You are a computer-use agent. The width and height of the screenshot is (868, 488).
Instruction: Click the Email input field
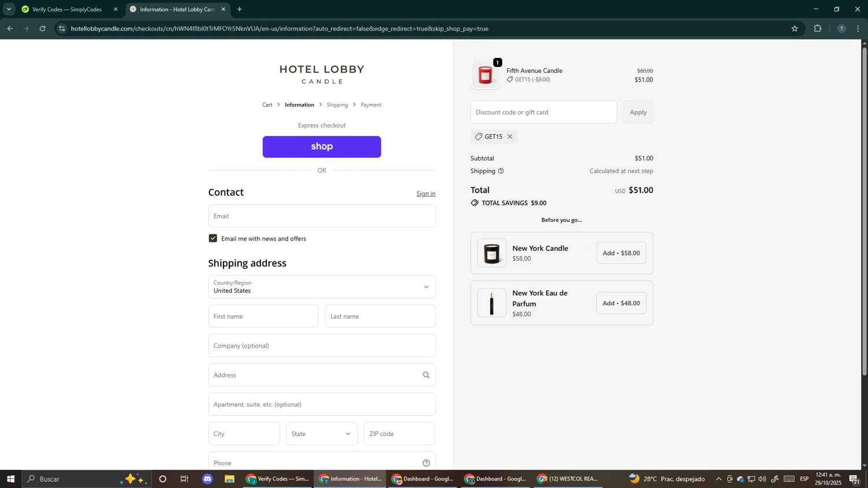click(322, 216)
